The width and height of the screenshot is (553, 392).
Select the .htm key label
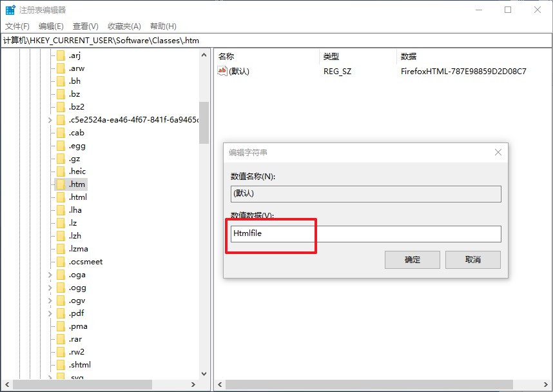coord(77,184)
